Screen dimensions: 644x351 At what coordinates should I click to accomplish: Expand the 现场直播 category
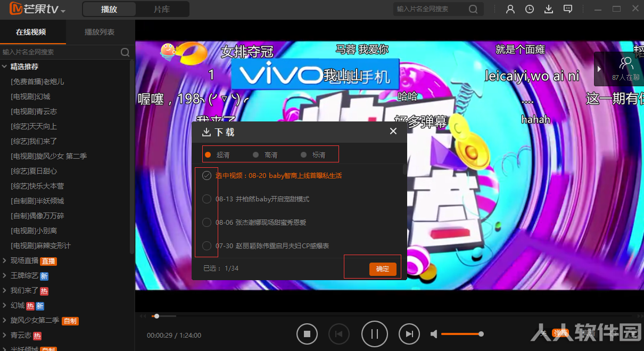point(5,261)
